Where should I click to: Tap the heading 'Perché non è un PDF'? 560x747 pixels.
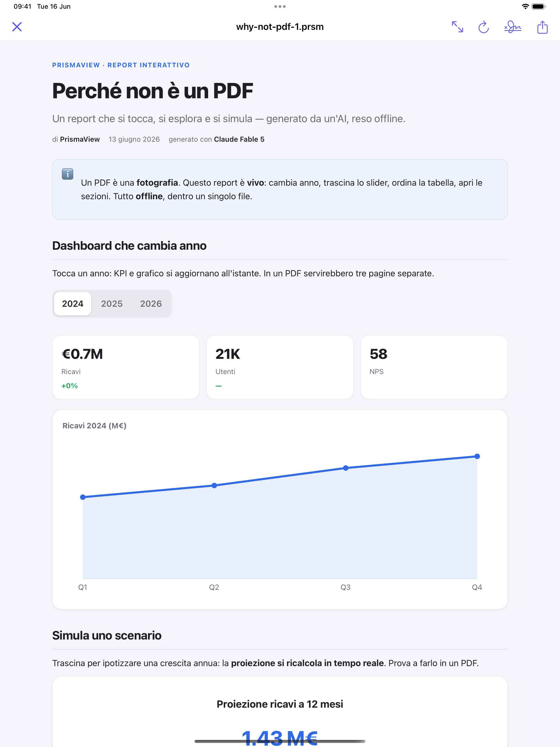(x=152, y=91)
